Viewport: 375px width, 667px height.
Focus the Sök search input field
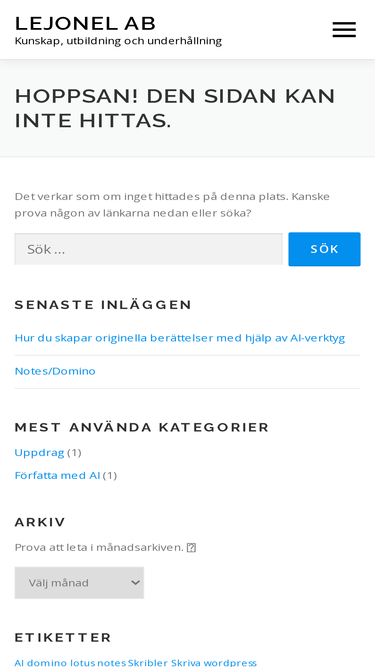148,249
